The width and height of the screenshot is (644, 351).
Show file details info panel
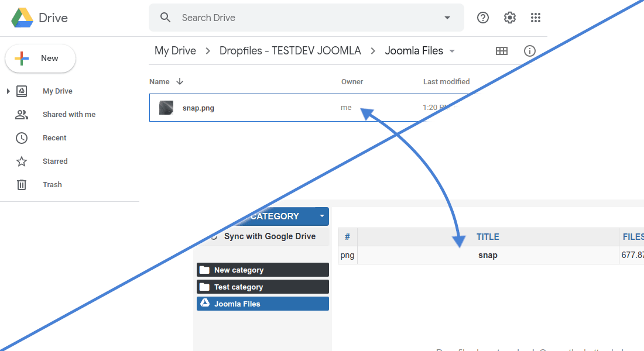click(530, 51)
